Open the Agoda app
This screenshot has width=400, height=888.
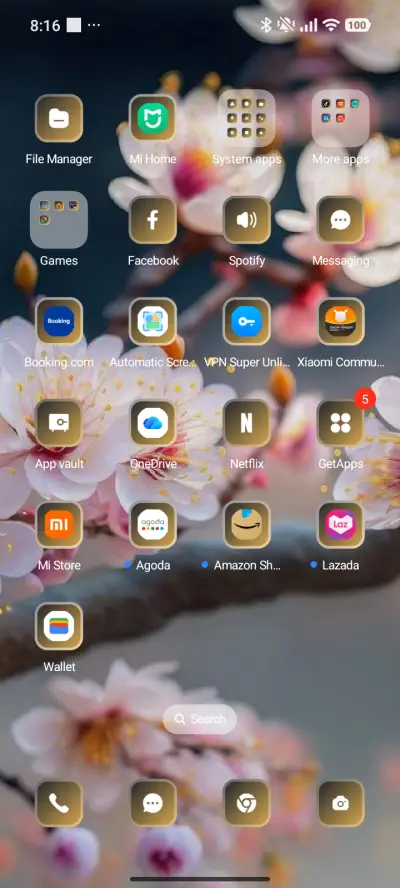click(x=152, y=524)
